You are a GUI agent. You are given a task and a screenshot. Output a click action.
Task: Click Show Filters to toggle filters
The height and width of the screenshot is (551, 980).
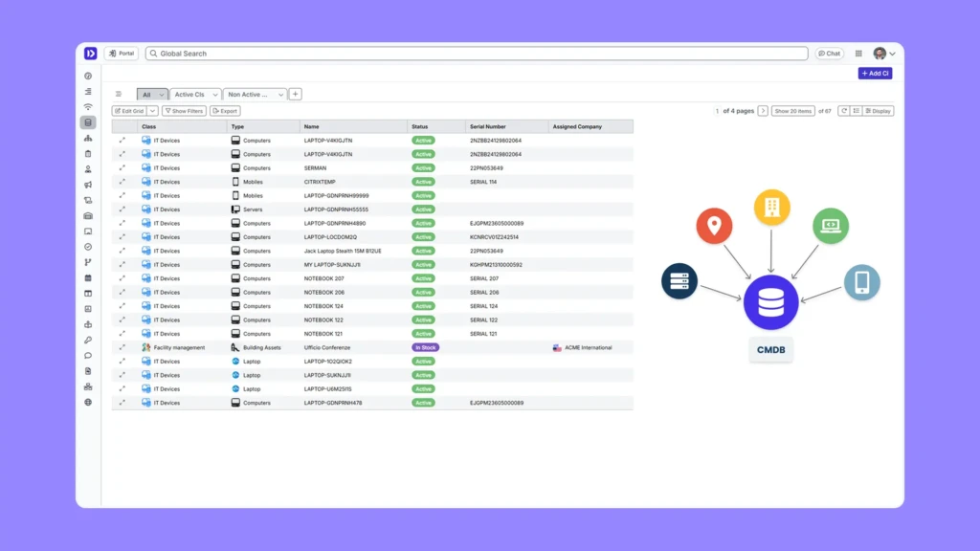pyautogui.click(x=183, y=111)
